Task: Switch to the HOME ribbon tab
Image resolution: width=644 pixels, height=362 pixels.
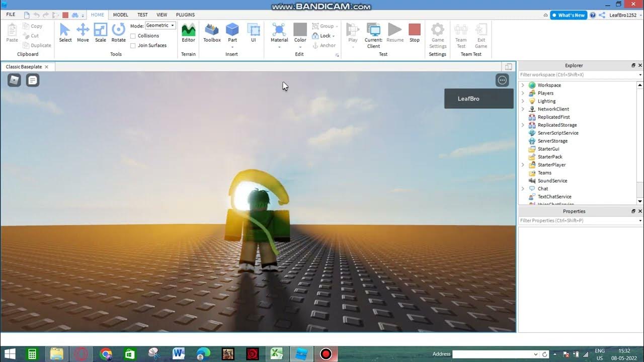Action: [x=98, y=15]
